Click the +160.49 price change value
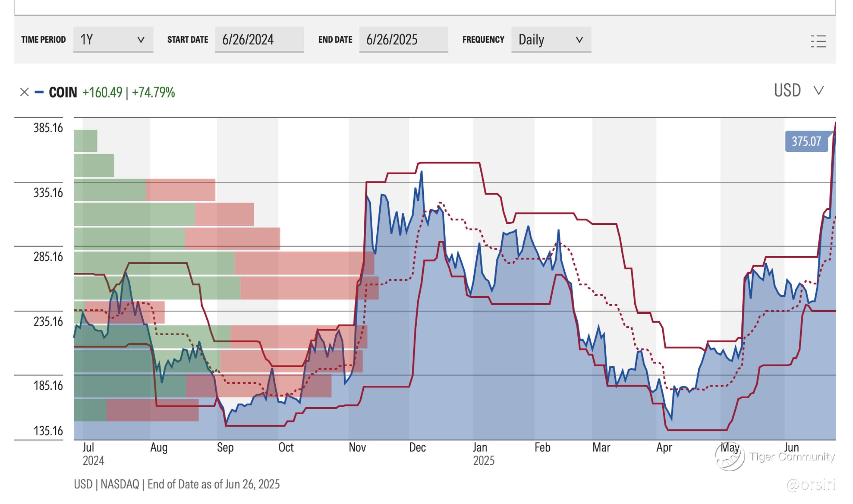The image size is (853, 504). click(102, 92)
